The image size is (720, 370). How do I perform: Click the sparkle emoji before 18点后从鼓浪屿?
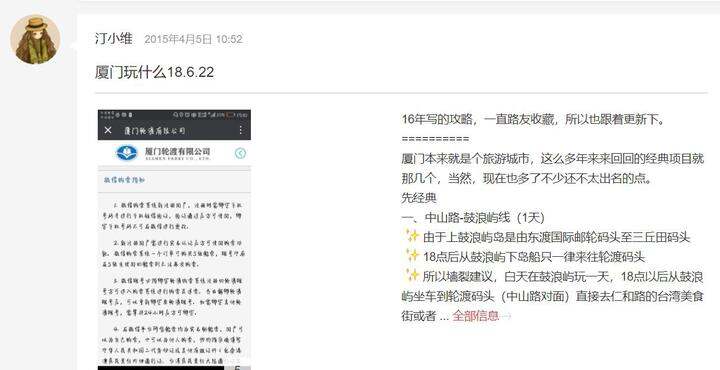(412, 256)
